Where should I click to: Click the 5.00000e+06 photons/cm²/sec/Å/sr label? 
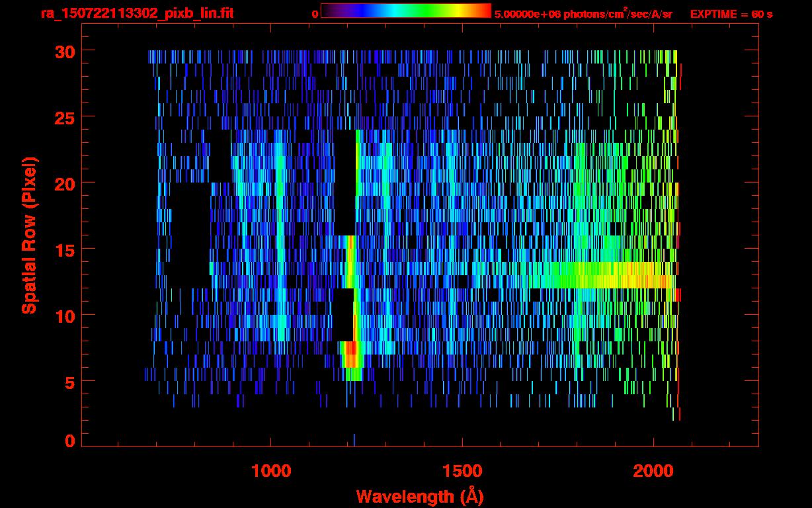click(x=583, y=13)
